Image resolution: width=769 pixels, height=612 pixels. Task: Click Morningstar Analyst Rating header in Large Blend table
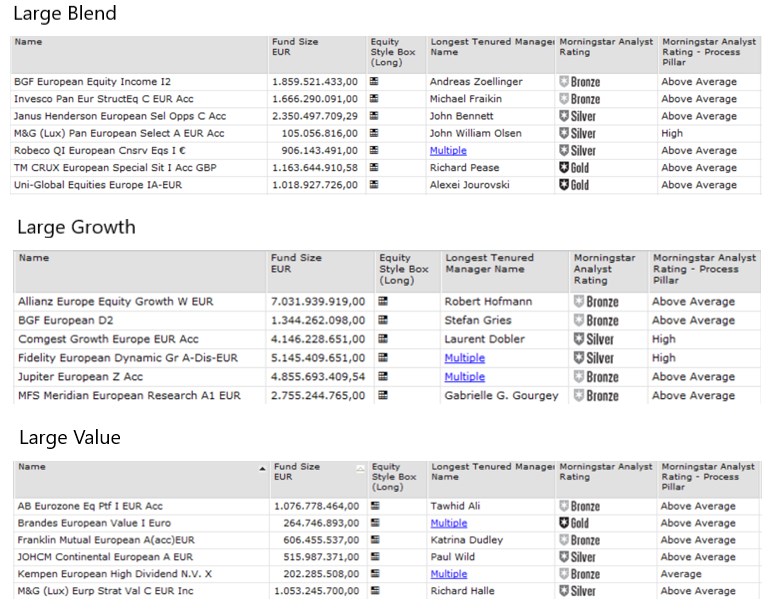pyautogui.click(x=604, y=47)
